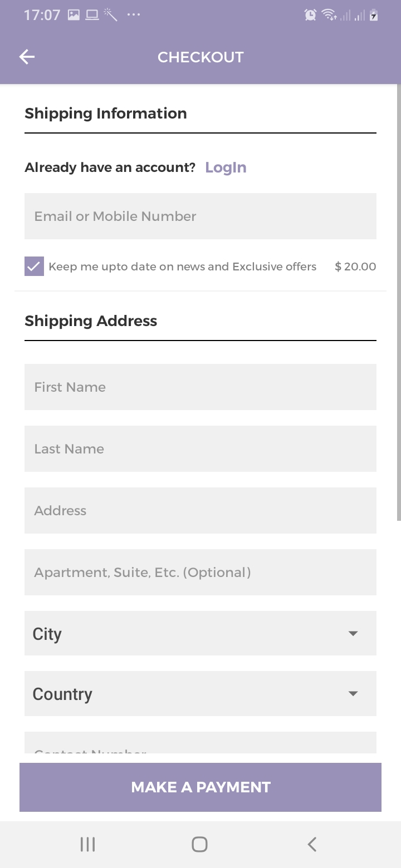Tap the battery icon in status bar
This screenshot has width=401, height=868.
point(374,15)
